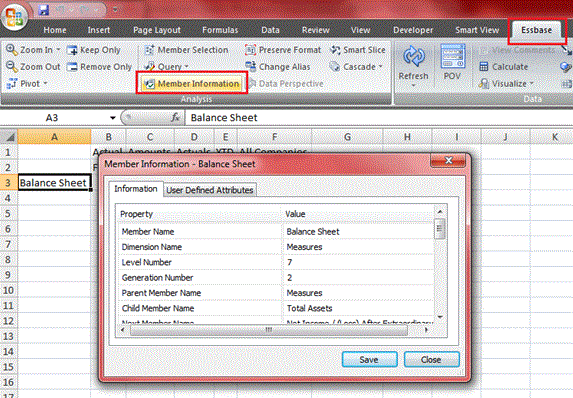The width and height of the screenshot is (573, 398).
Task: Switch to the Smart View tab
Action: [477, 30]
